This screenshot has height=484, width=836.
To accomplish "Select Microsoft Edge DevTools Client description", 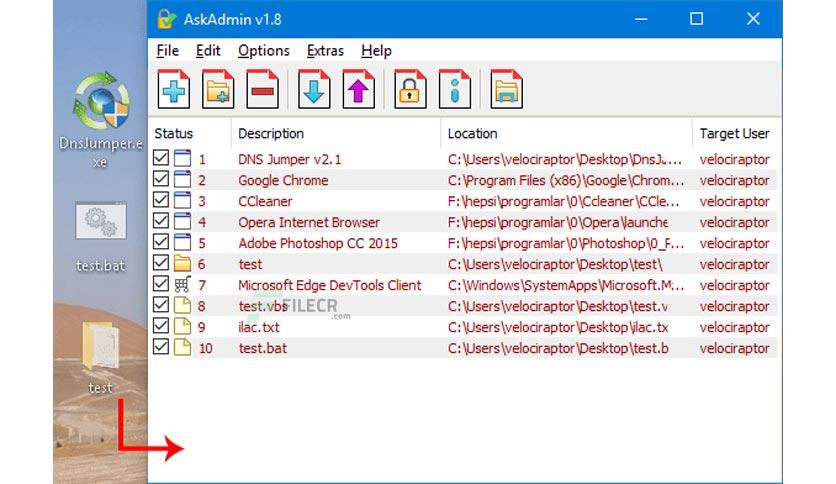I will point(329,286).
